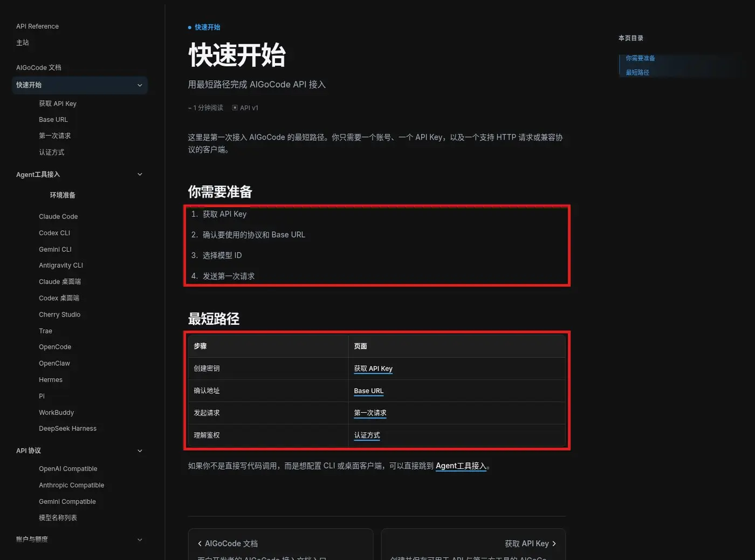Open Gemini Compatible protocol page

pyautogui.click(x=67, y=502)
